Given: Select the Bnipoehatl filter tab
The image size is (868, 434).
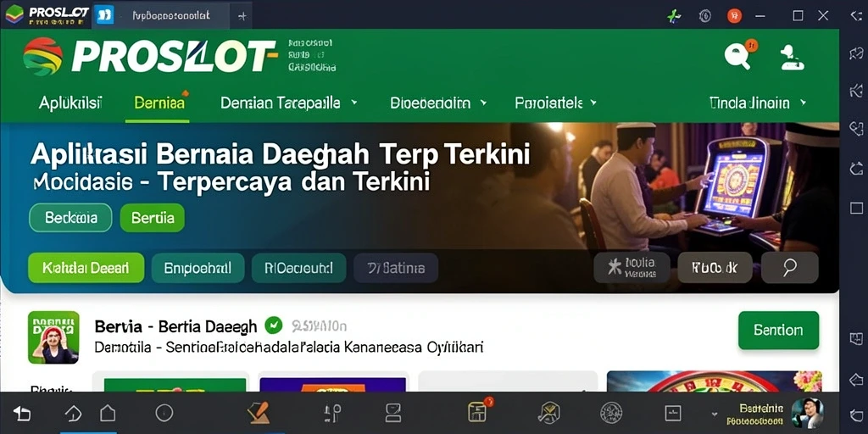Looking at the screenshot, I should click(x=198, y=268).
